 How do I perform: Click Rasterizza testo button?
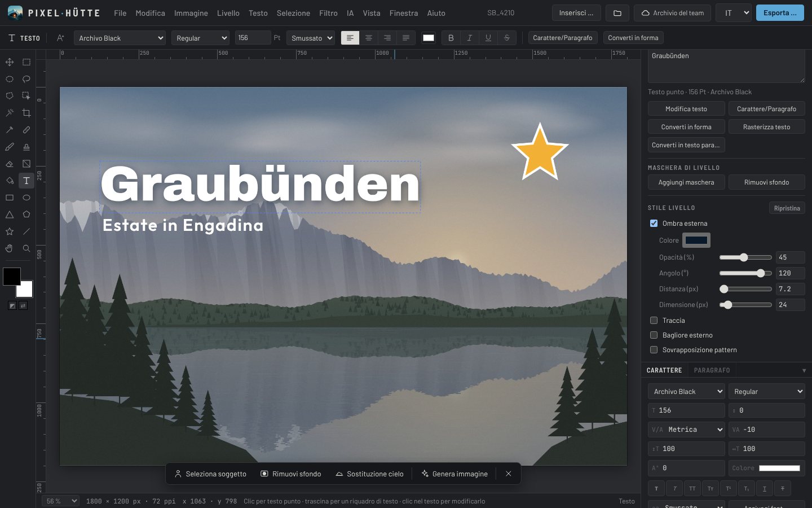[767, 127]
